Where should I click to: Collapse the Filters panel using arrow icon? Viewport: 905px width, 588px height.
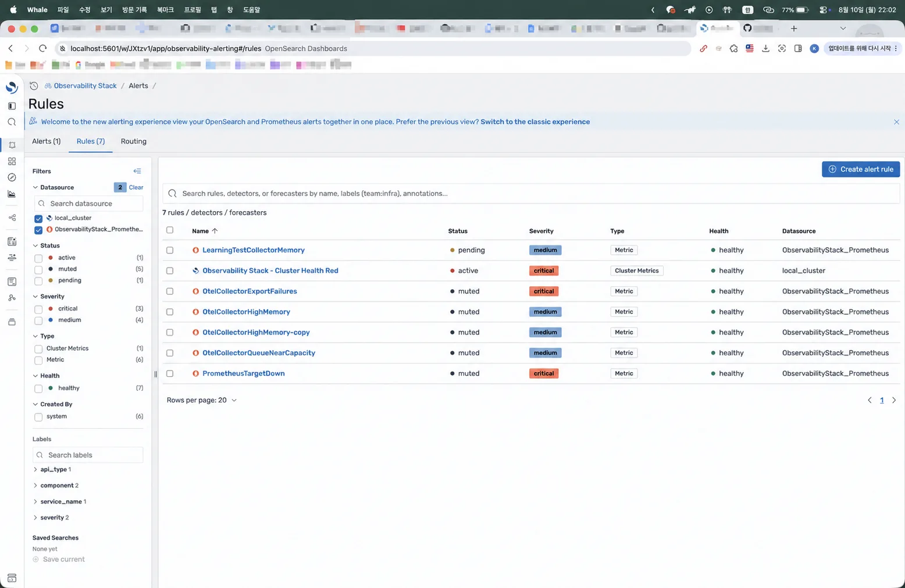[x=137, y=171]
